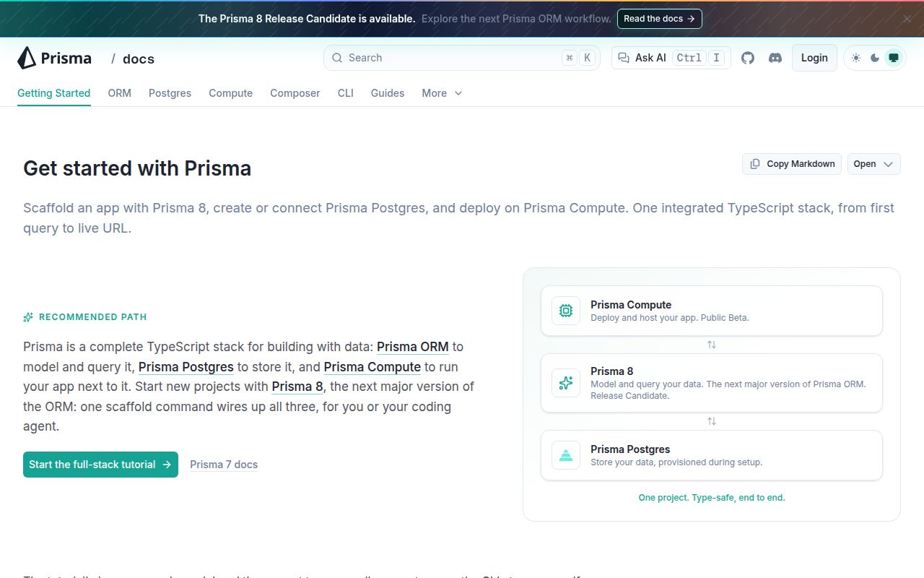
Task: Start the full-stack tutorial
Action: click(100, 465)
